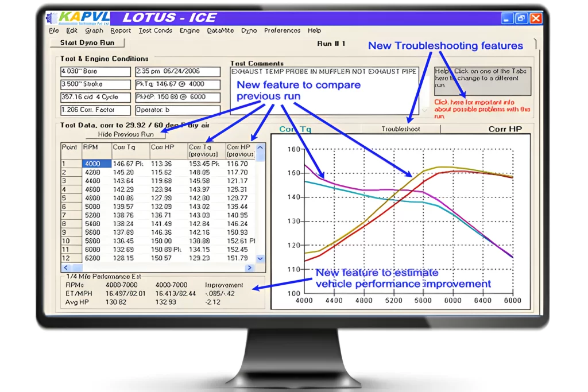Image resolution: width=588 pixels, height=392 pixels.
Task: Click the KAPVL logo in title bar
Action: coord(76,17)
